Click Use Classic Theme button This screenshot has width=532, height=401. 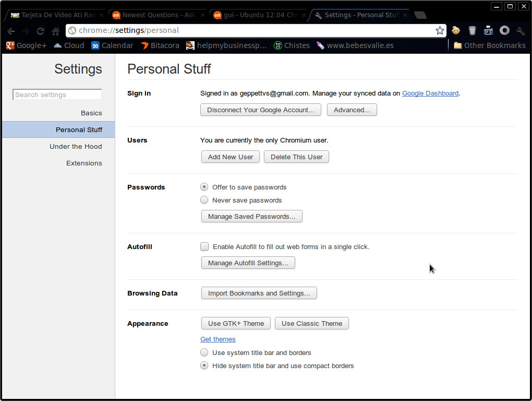tap(312, 323)
